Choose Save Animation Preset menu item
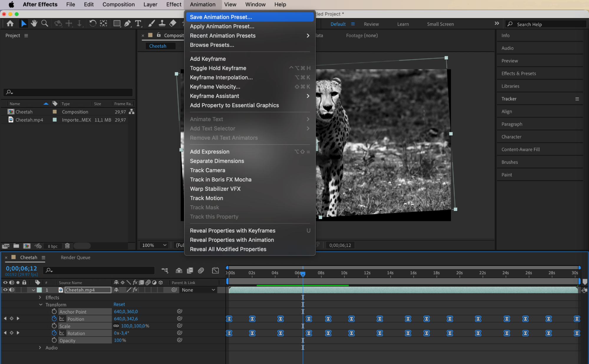Screen dimensions: 589x364 point(220,17)
